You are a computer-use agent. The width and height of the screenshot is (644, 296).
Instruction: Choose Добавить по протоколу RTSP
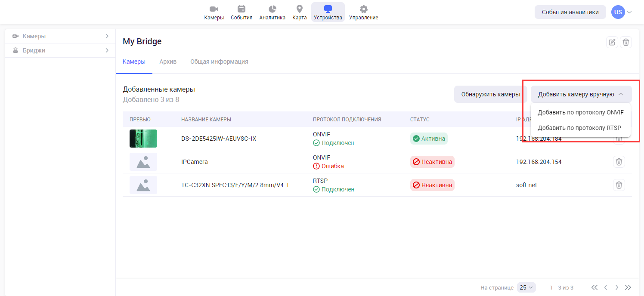point(579,128)
